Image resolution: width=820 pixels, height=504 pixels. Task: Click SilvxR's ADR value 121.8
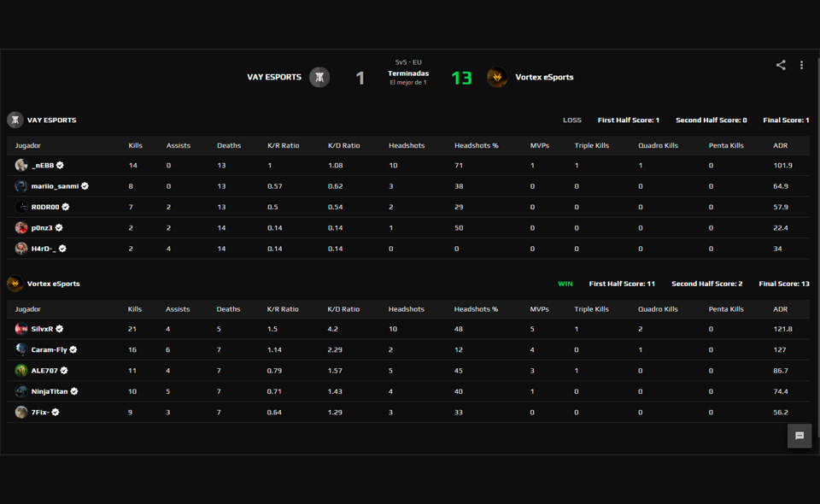[783, 329]
